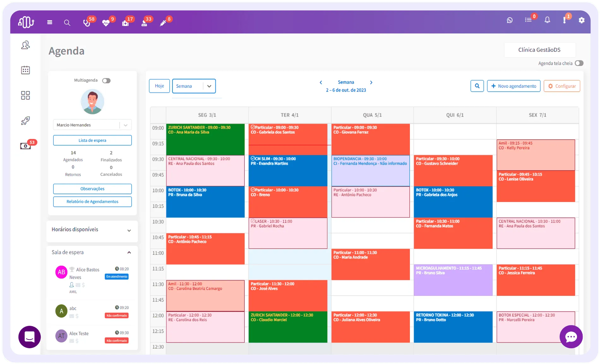
Task: Open the settings gear icon in header
Action: pyautogui.click(x=581, y=20)
